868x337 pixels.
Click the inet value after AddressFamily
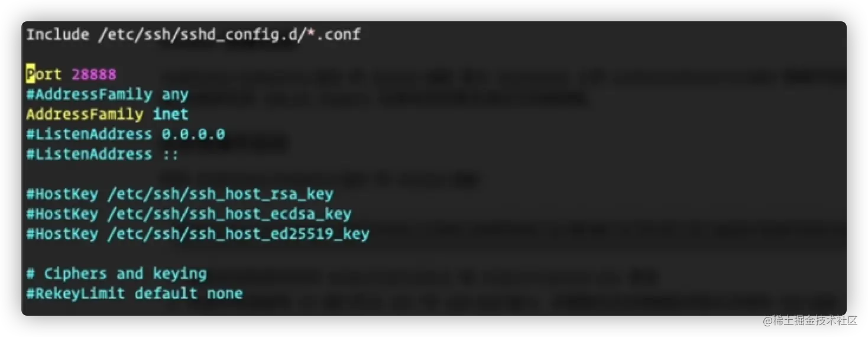pos(170,114)
